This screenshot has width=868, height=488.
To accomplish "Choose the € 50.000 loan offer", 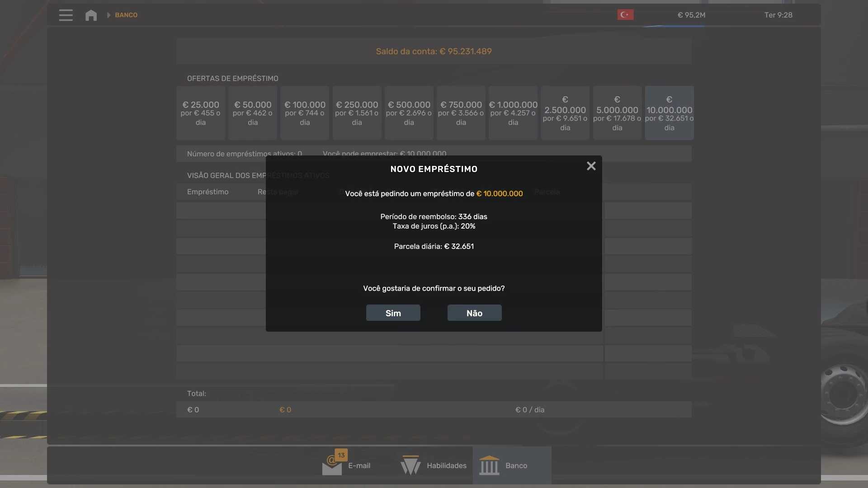I will pyautogui.click(x=253, y=113).
